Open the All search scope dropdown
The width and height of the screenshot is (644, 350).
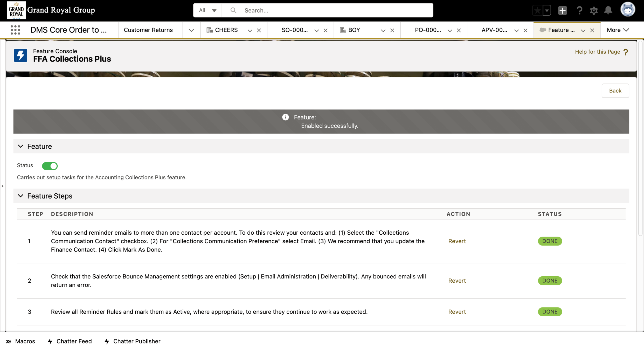pyautogui.click(x=207, y=10)
